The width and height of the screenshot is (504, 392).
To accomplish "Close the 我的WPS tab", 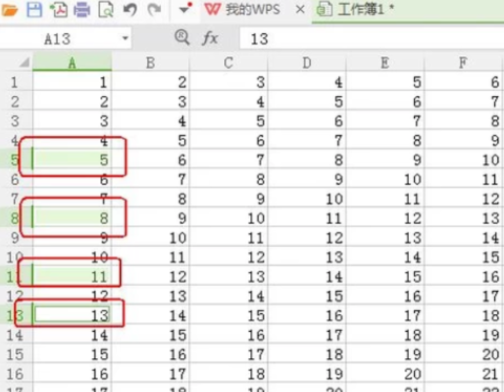I will (x=300, y=10).
